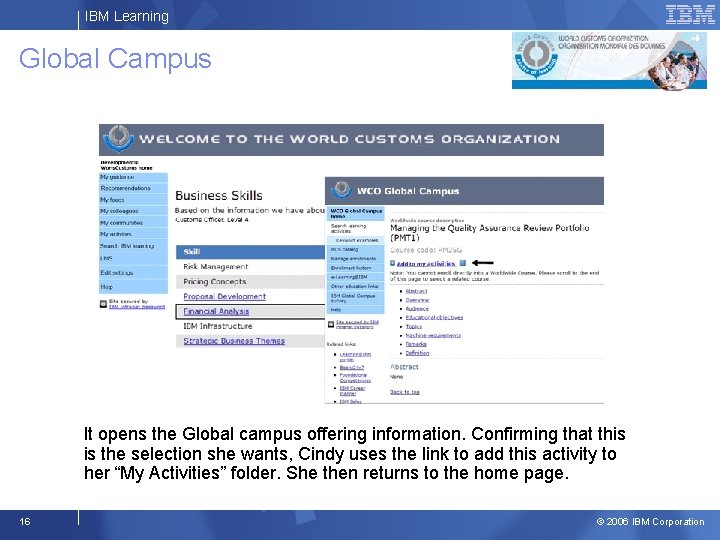Open the Foundational Competencies related link
This screenshot has height=540, width=720.
pos(355,378)
